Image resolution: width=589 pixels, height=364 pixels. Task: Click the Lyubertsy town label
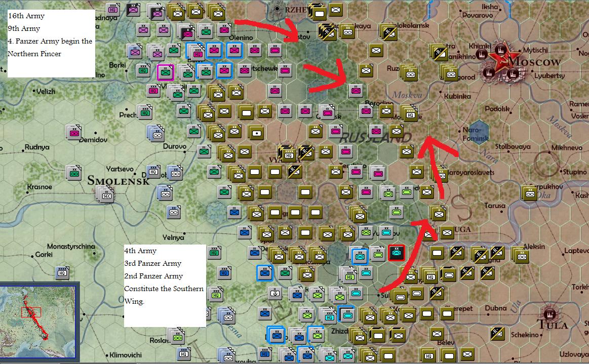549,76
